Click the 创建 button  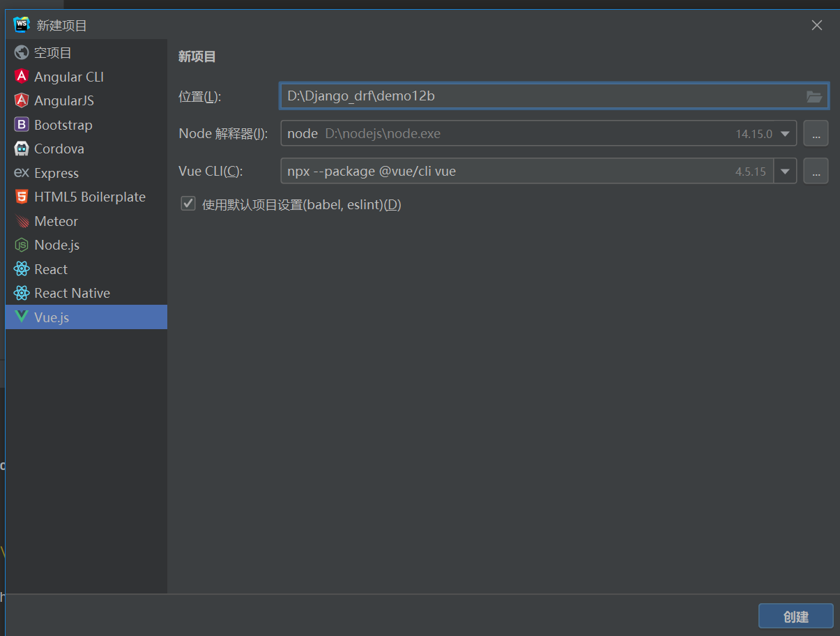tap(795, 616)
